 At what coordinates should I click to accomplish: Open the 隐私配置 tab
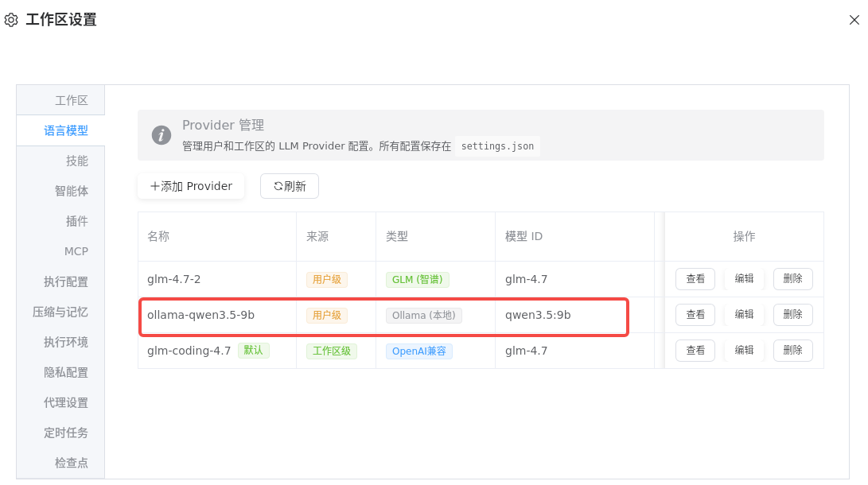pos(65,372)
